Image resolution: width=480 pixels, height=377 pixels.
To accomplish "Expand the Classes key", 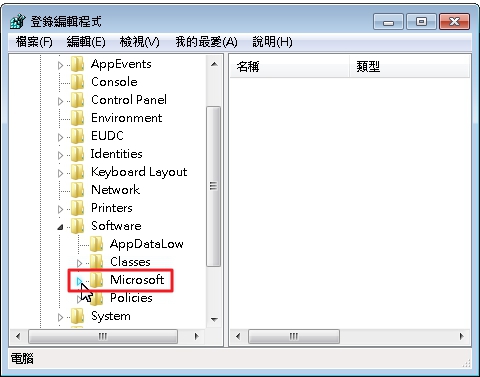I will (79, 263).
